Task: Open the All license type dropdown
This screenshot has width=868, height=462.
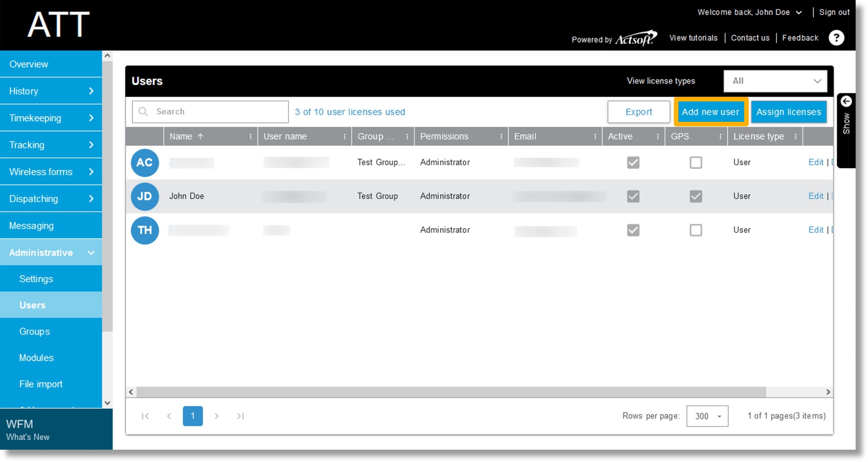Action: [775, 81]
